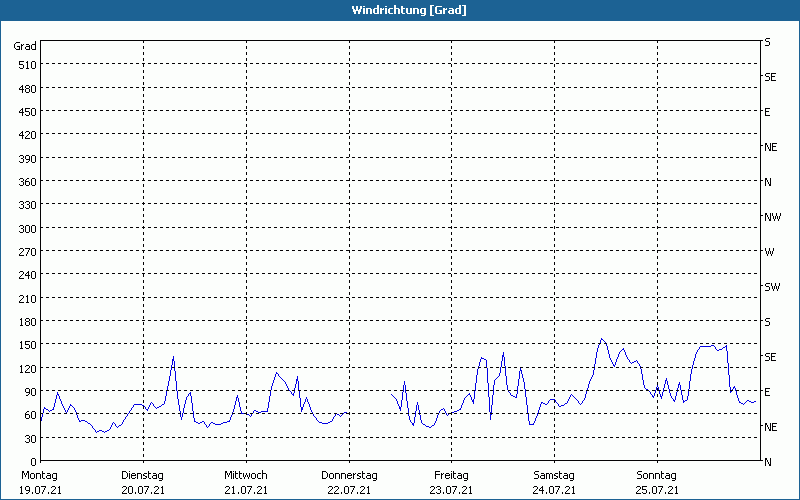This screenshot has width=800, height=500.
Task: Click the 'S' compass label at 180 degrees
Action: tap(767, 322)
